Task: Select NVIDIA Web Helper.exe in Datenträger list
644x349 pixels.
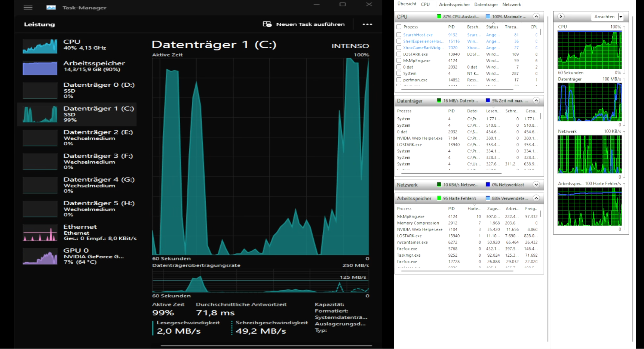Action: (467, 138)
